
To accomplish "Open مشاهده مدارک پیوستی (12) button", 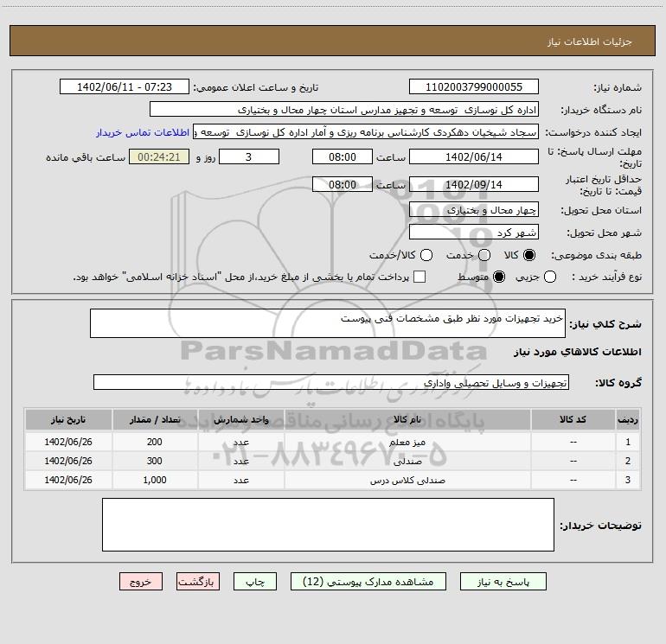I will coord(368,582).
